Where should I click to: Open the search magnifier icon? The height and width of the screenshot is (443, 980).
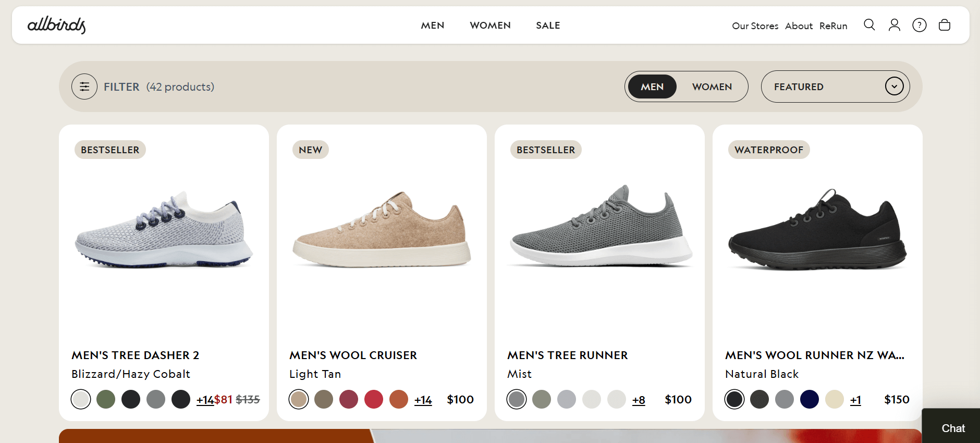coord(869,25)
